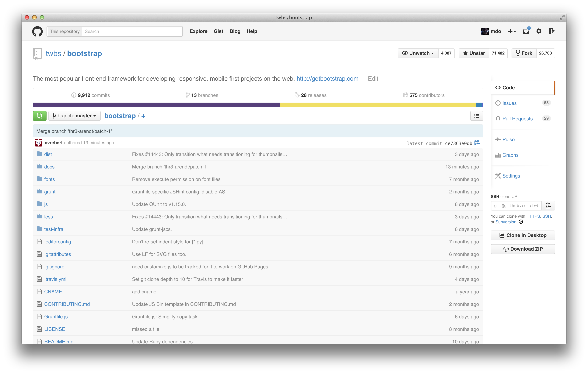The image size is (588, 374).
Task: Click cvrebert author name link
Action: (54, 143)
